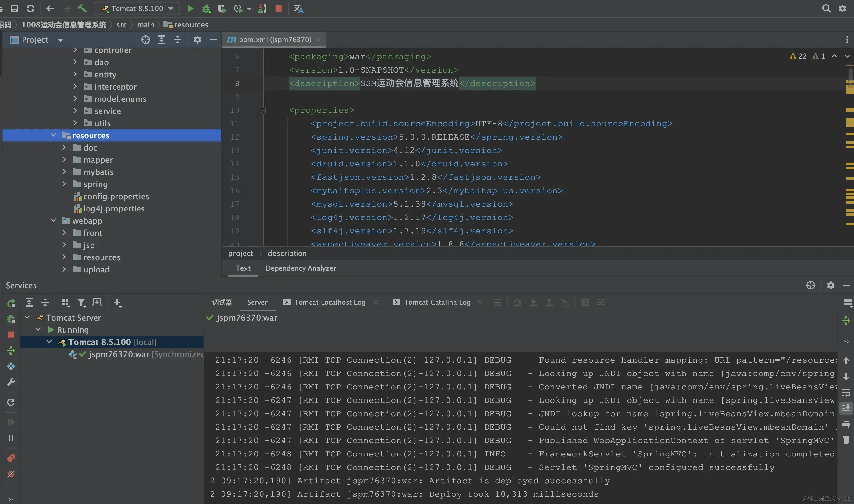
Task: Click Group By icon in Services toolbar
Action: coord(66,303)
